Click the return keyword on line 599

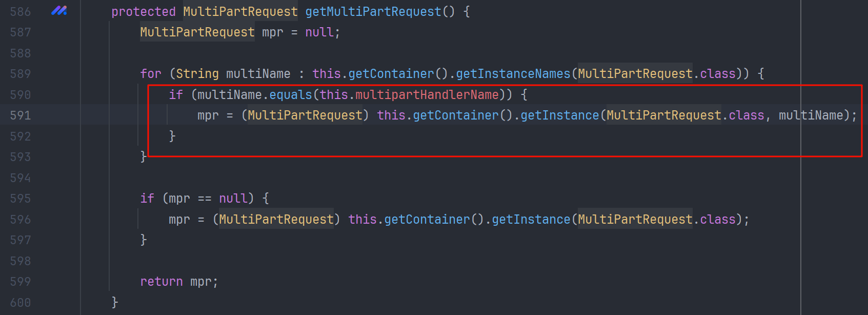162,282
